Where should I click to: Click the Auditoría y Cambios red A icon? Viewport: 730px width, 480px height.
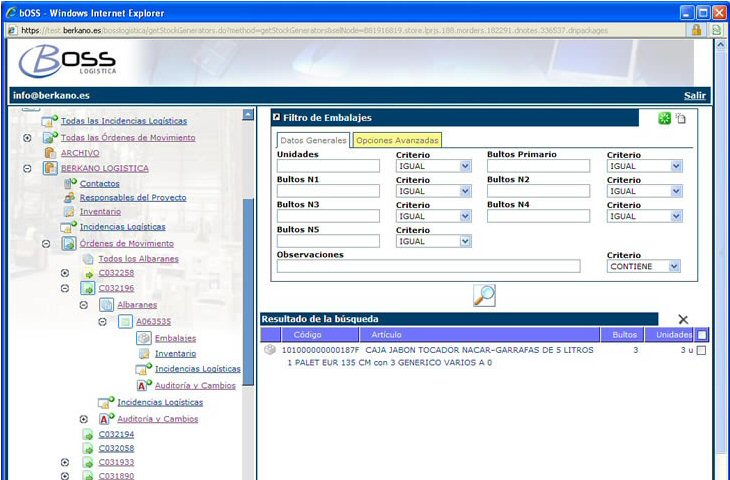(x=142, y=385)
